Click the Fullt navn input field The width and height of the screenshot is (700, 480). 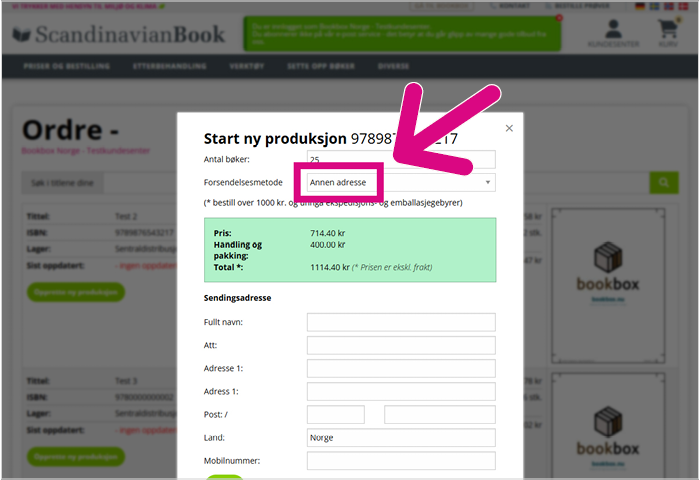(401, 322)
